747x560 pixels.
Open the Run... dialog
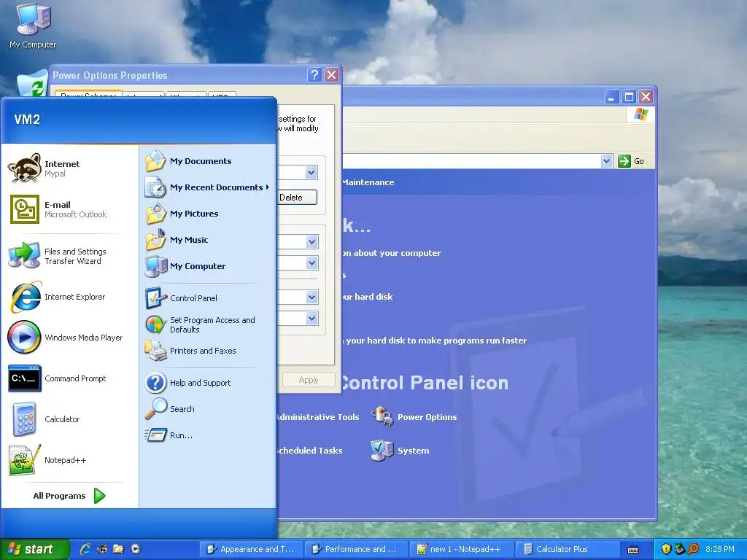pos(169,435)
